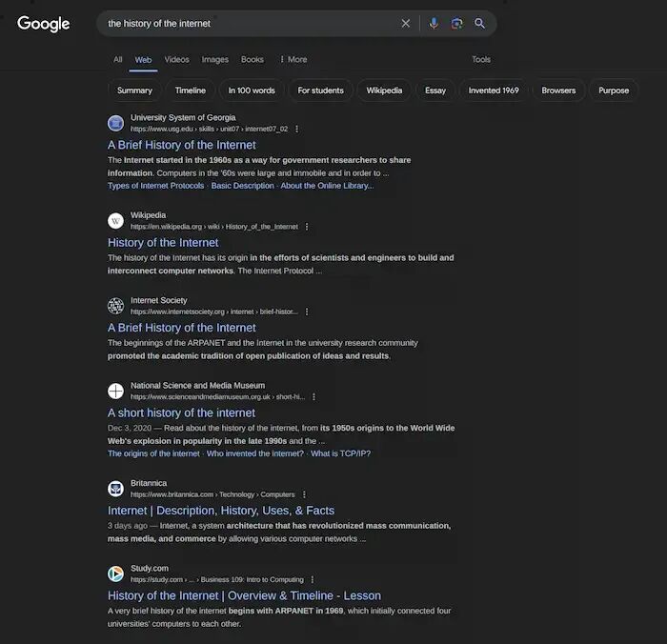Open three-dot menu for Science and Media Museum result
The image size is (667, 644).
313,397
